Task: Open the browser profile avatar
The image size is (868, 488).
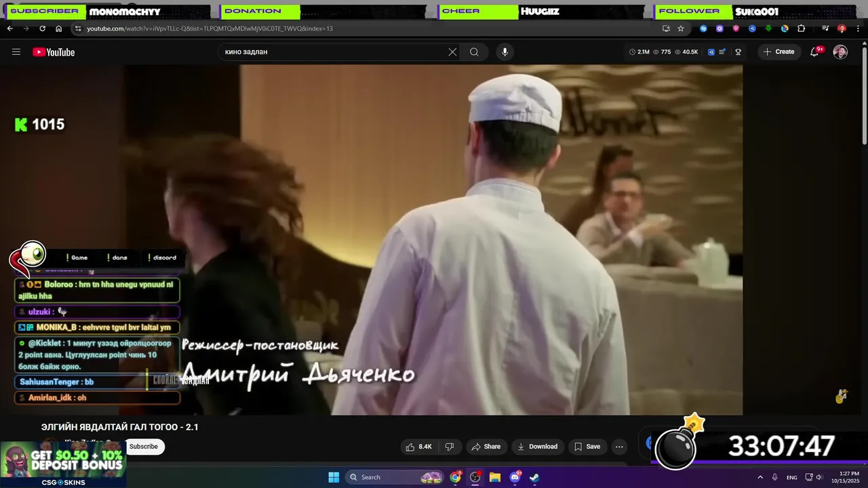Action: point(842,28)
